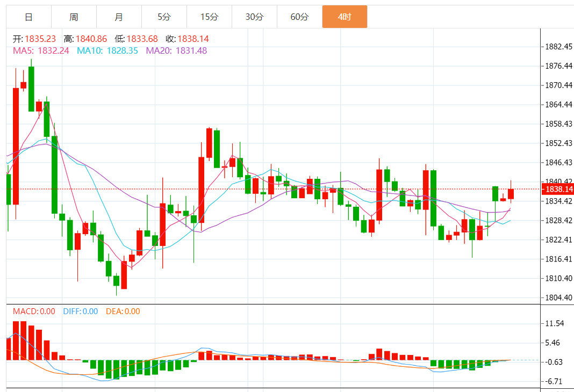
Task: Select the 15分 timeframe tab
Action: pyautogui.click(x=210, y=17)
